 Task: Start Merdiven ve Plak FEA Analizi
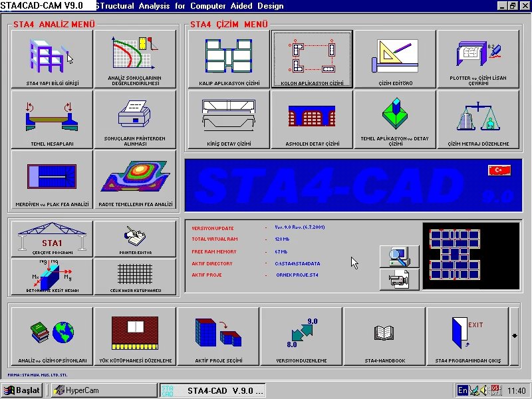pos(52,180)
